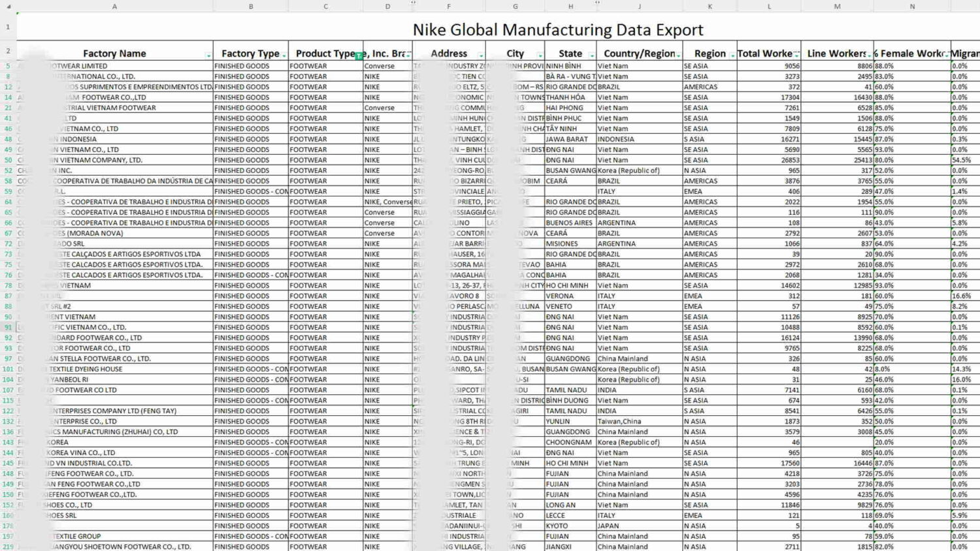The height and width of the screenshot is (551, 980).
Task: Open the Country/Region filter dropdown
Action: point(679,55)
